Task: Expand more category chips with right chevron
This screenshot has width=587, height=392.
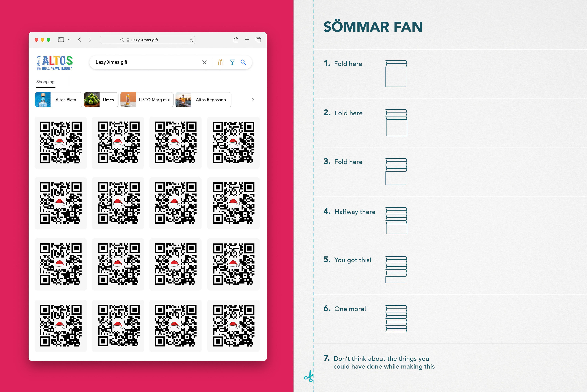Action: [253, 100]
